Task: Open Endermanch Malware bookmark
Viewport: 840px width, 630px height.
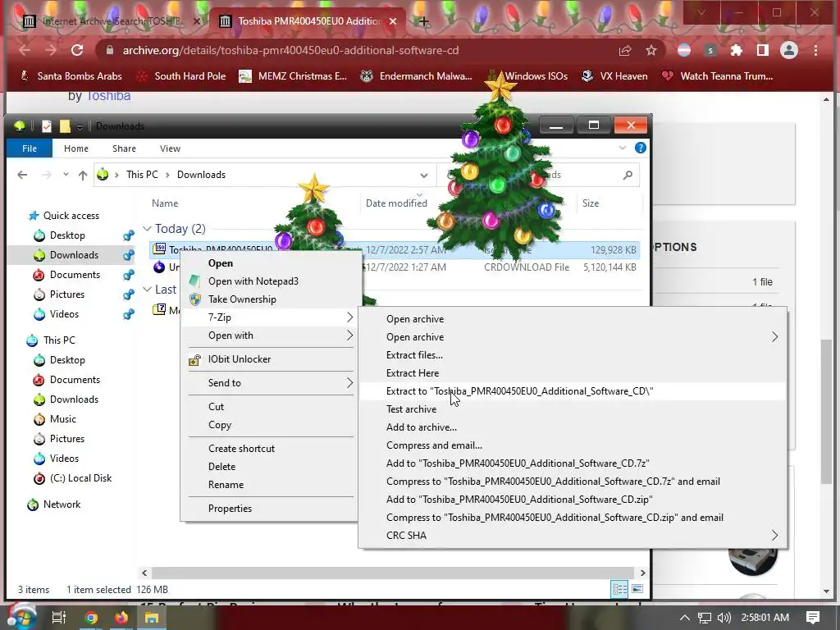Action: coord(416,76)
